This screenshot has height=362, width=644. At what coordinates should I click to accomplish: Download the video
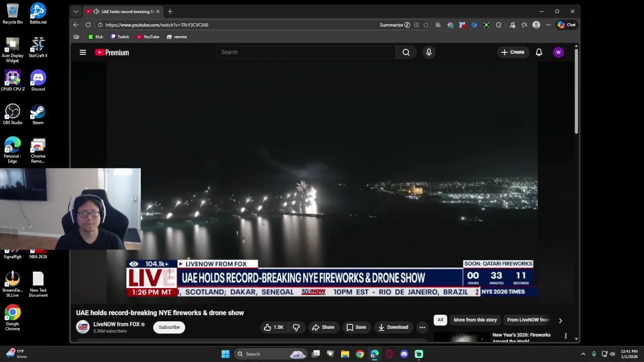tap(393, 327)
